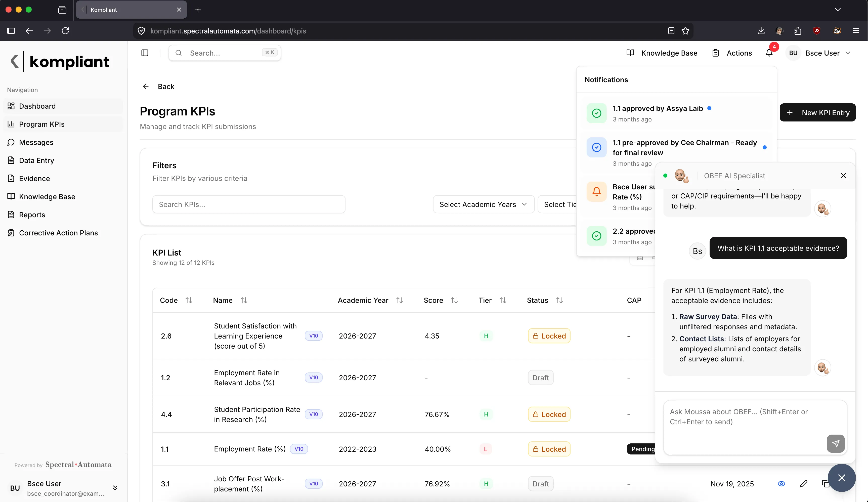The image size is (868, 502).
Task: Open the Select Academic Years dropdown
Action: click(x=484, y=204)
